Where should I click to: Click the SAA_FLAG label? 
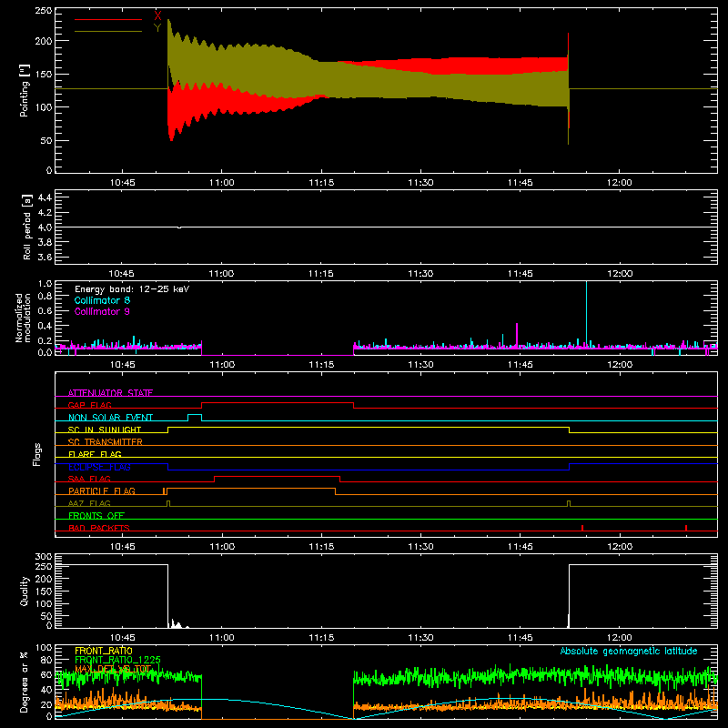pos(89,479)
